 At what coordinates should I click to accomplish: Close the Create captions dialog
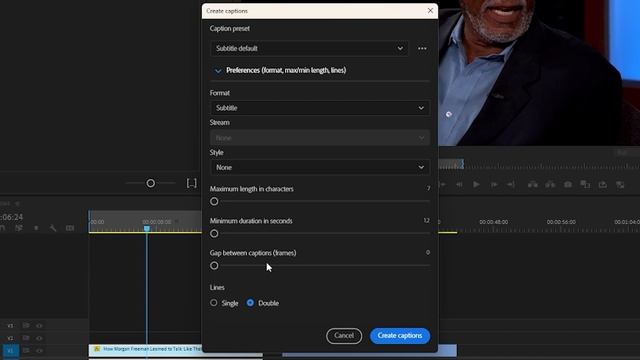coord(430,11)
